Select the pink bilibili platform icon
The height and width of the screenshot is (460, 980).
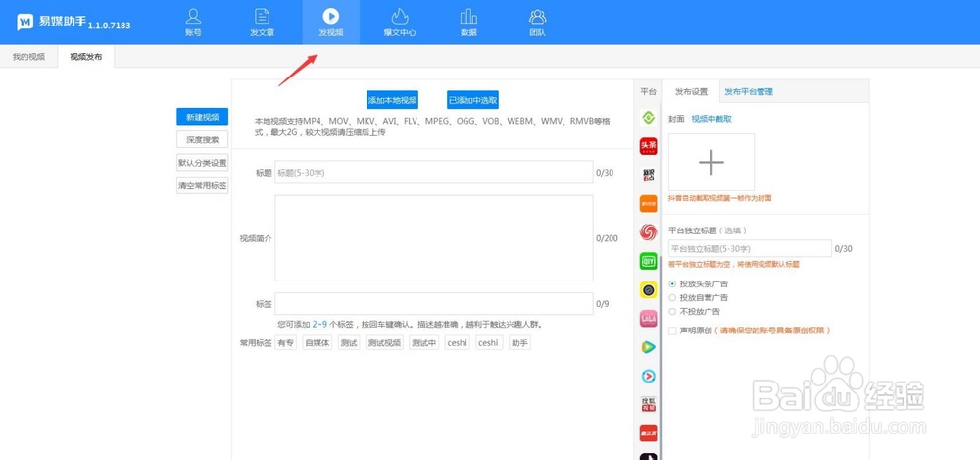[x=648, y=319]
